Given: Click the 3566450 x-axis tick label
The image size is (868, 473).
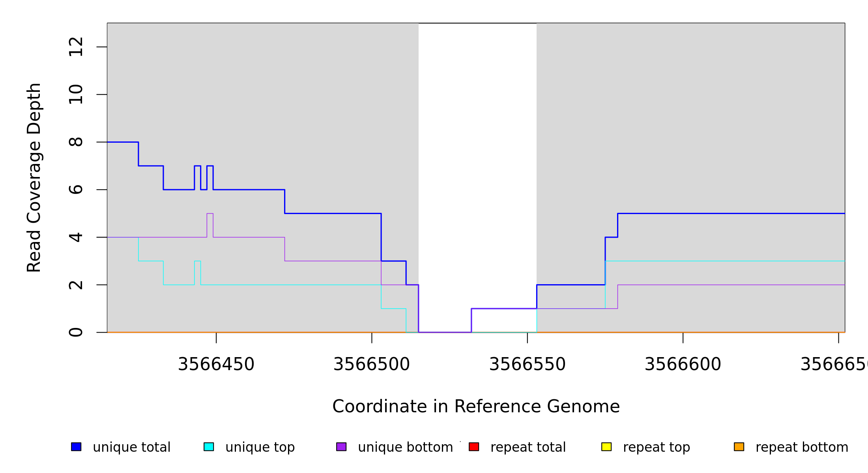Looking at the screenshot, I should tap(216, 364).
